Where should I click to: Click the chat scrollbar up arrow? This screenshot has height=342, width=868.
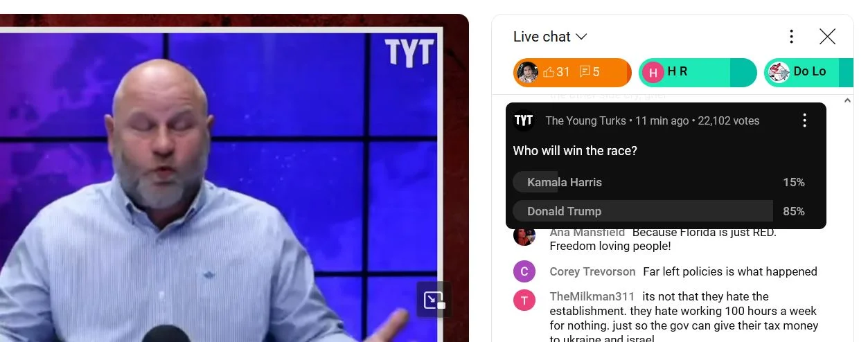click(x=848, y=101)
